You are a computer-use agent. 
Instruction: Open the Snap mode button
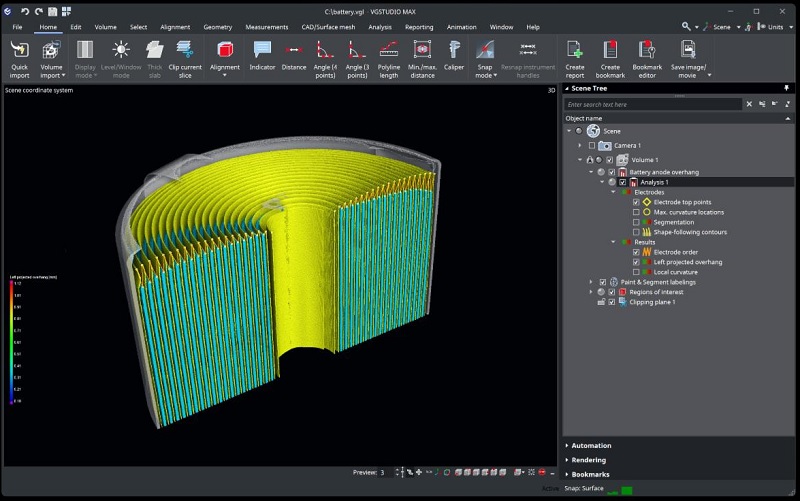(485, 59)
